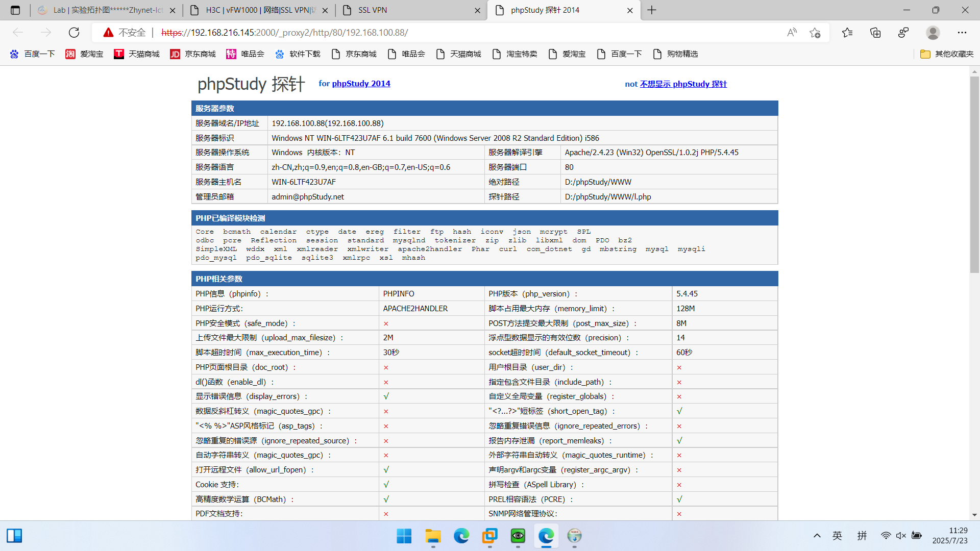Click the not secure warning icon

coord(108,33)
